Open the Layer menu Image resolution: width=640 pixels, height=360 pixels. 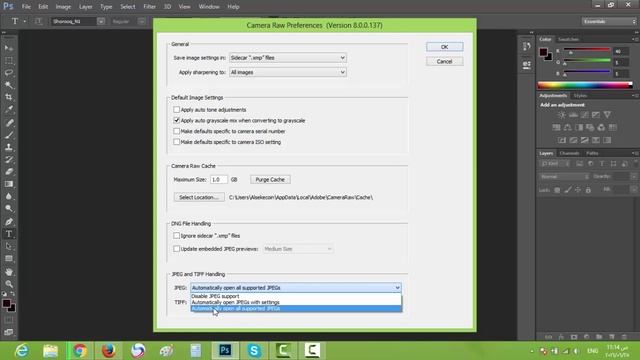click(x=85, y=7)
